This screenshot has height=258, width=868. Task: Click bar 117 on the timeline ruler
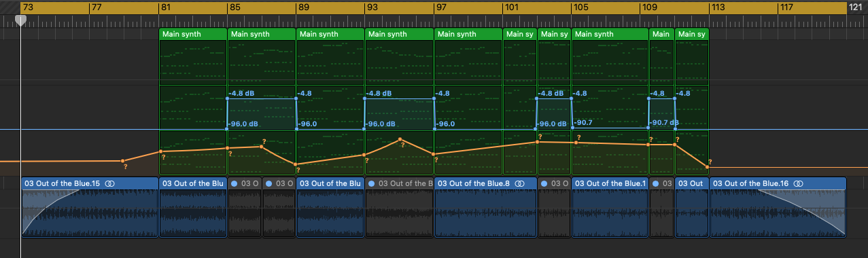point(786,7)
